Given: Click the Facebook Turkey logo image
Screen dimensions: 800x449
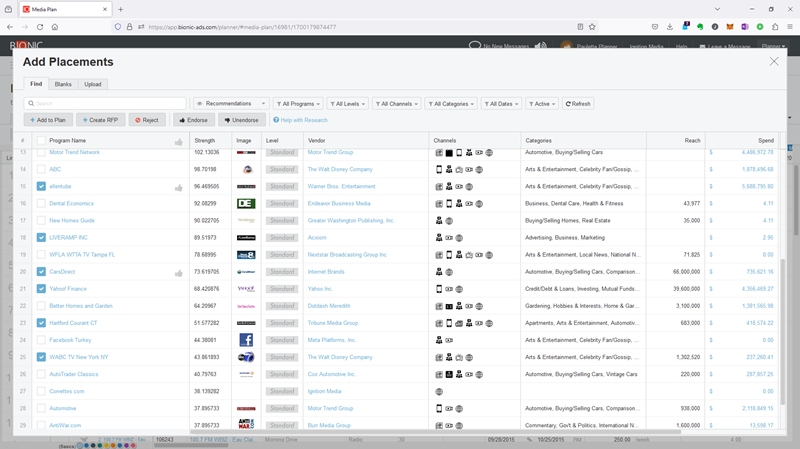Looking at the screenshot, I should [x=246, y=340].
